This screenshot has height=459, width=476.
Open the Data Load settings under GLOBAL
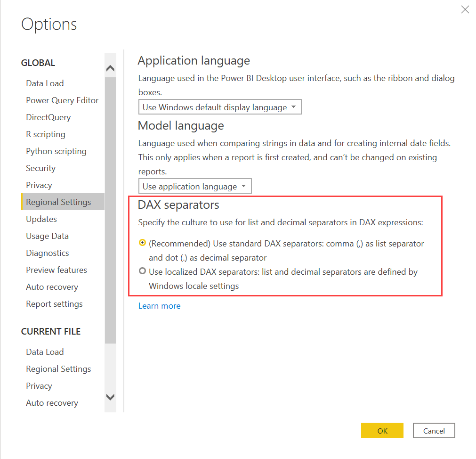[x=45, y=83]
